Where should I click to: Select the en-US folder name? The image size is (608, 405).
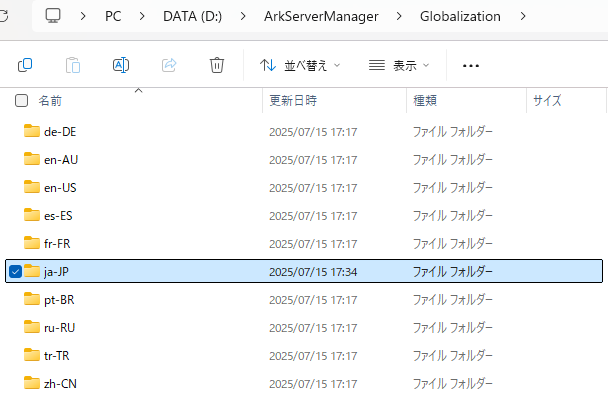click(x=60, y=188)
